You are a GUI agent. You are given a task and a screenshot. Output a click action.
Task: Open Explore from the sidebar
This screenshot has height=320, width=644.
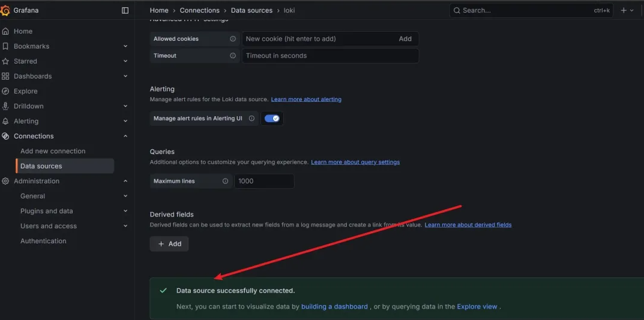[x=25, y=91]
